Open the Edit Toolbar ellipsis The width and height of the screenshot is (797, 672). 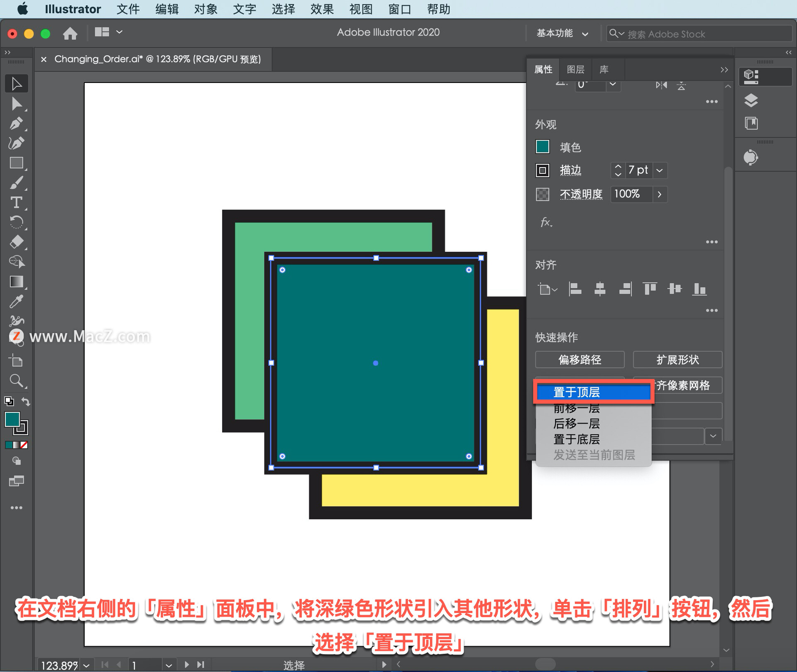(x=17, y=508)
